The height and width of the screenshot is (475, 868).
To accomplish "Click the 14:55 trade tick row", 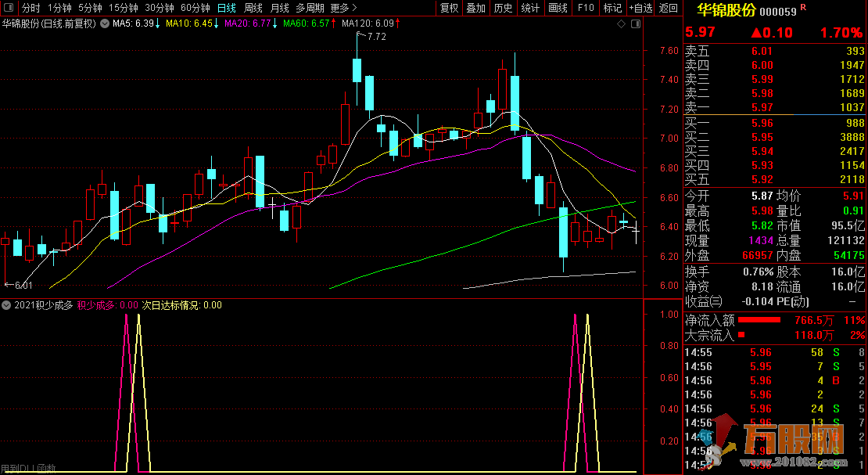I will [x=775, y=352].
